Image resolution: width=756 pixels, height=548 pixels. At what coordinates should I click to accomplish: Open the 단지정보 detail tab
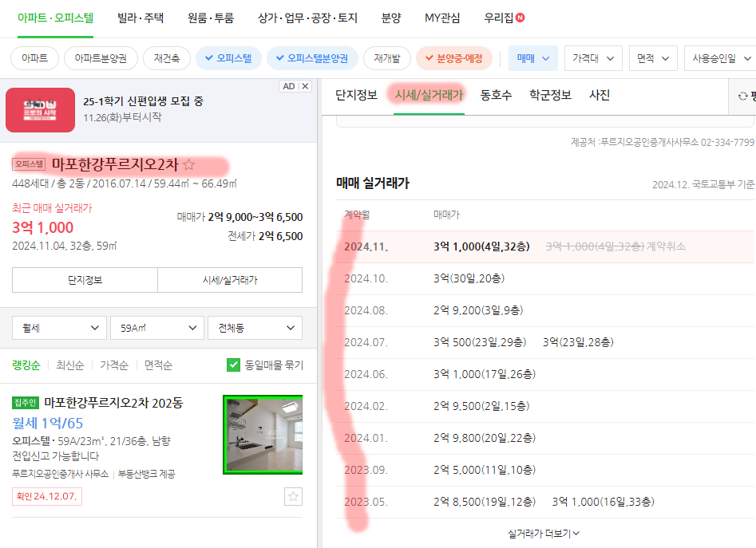tap(356, 95)
